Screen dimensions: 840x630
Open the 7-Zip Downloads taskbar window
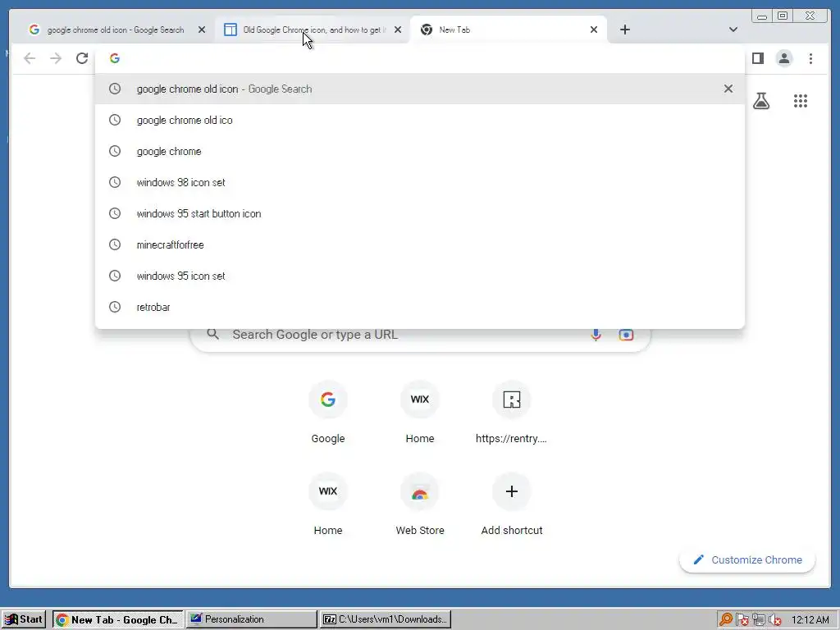(x=386, y=620)
